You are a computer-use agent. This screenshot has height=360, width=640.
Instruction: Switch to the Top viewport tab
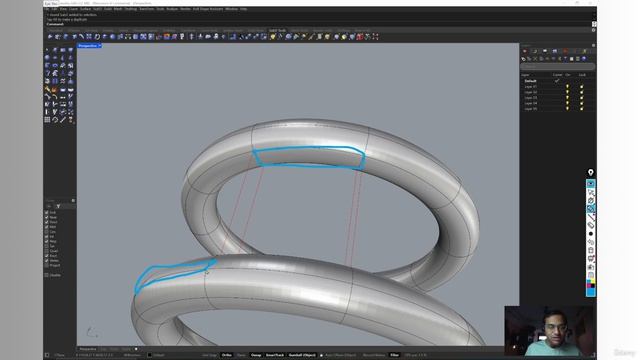tap(103, 349)
